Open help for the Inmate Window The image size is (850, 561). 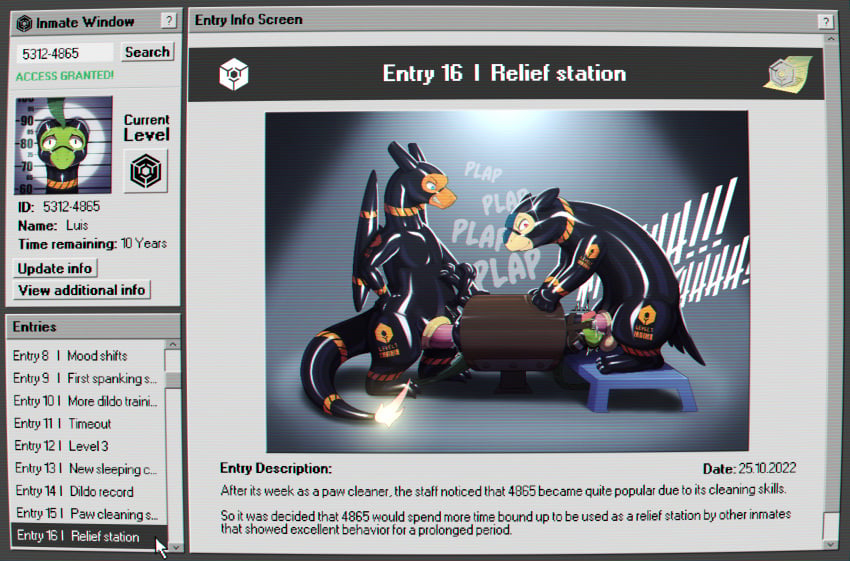click(x=169, y=21)
